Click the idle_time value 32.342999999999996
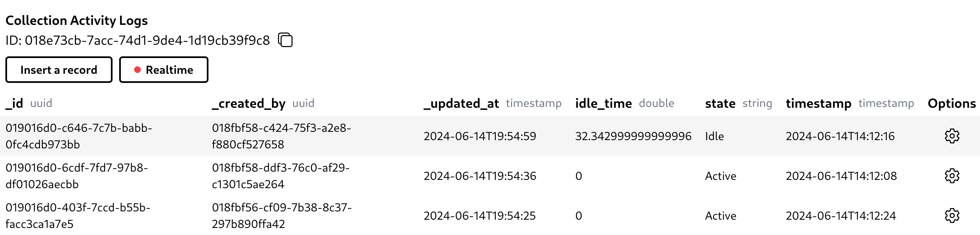The width and height of the screenshot is (980, 235). point(633,136)
